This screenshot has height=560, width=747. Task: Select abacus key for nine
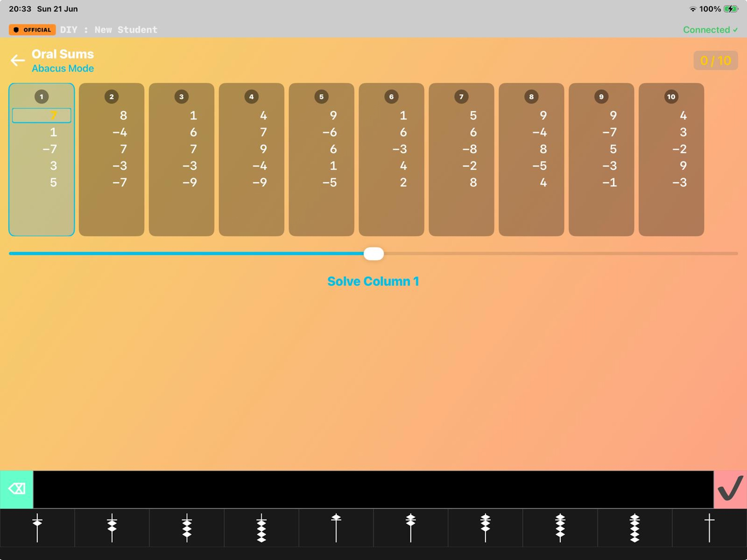pyautogui.click(x=635, y=528)
